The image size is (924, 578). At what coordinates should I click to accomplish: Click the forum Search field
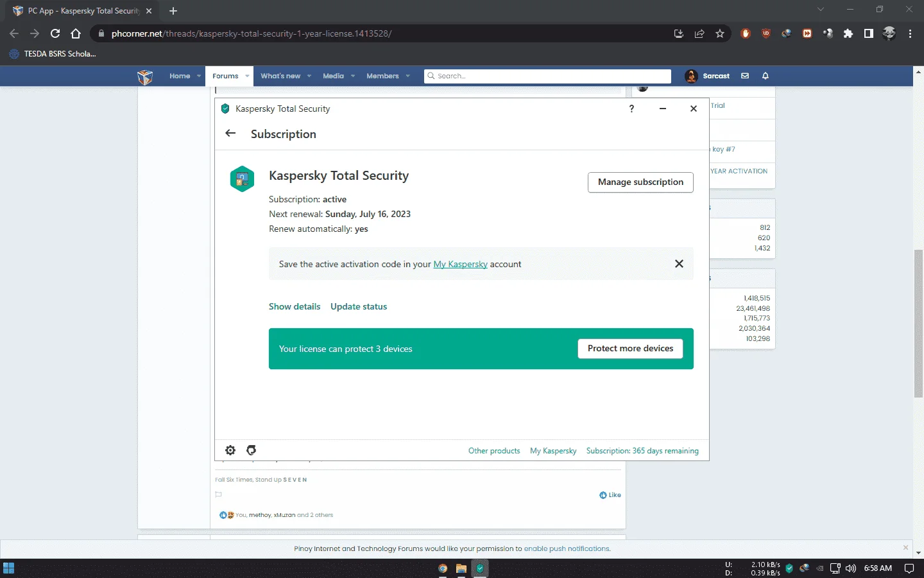pos(547,76)
